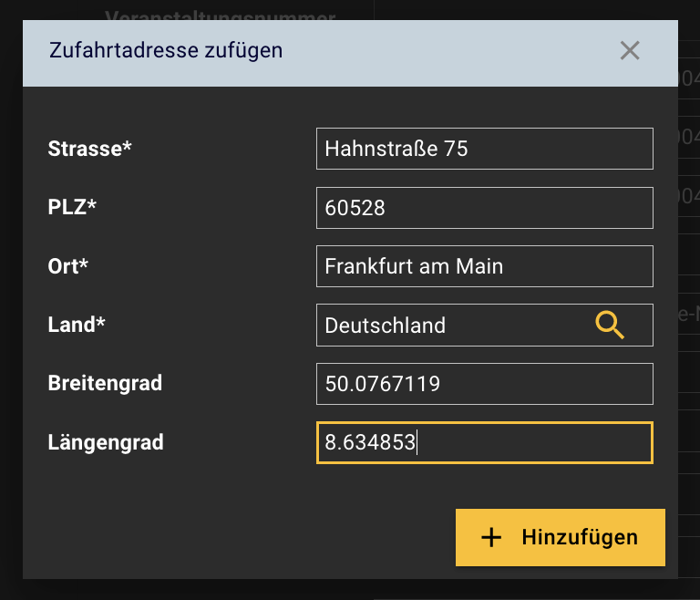Click the Land* label

click(x=72, y=325)
